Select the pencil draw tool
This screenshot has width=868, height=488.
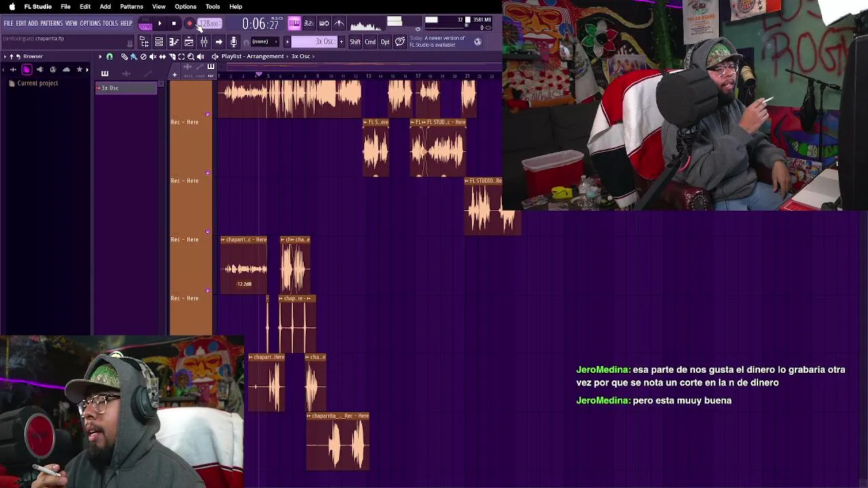[125, 56]
